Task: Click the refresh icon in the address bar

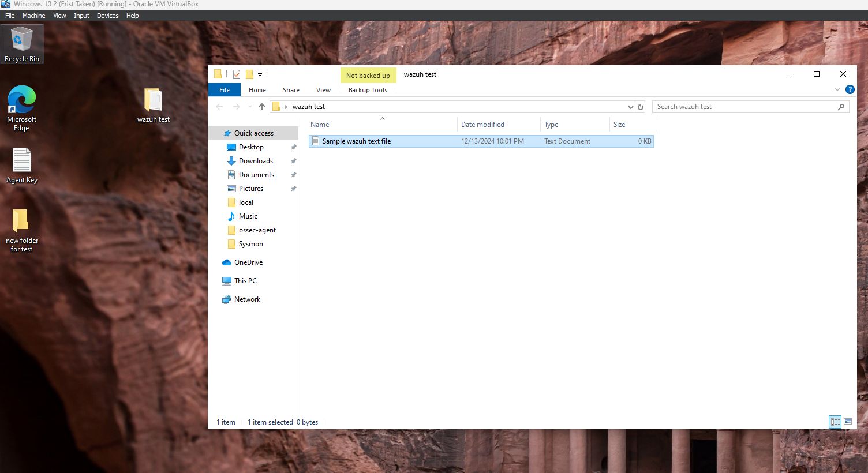Action: click(641, 106)
